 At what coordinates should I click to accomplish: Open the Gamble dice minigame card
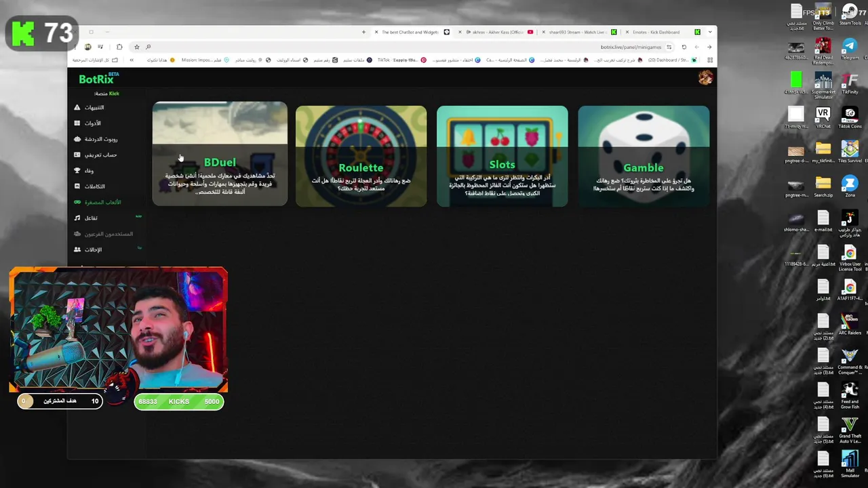[x=644, y=156]
